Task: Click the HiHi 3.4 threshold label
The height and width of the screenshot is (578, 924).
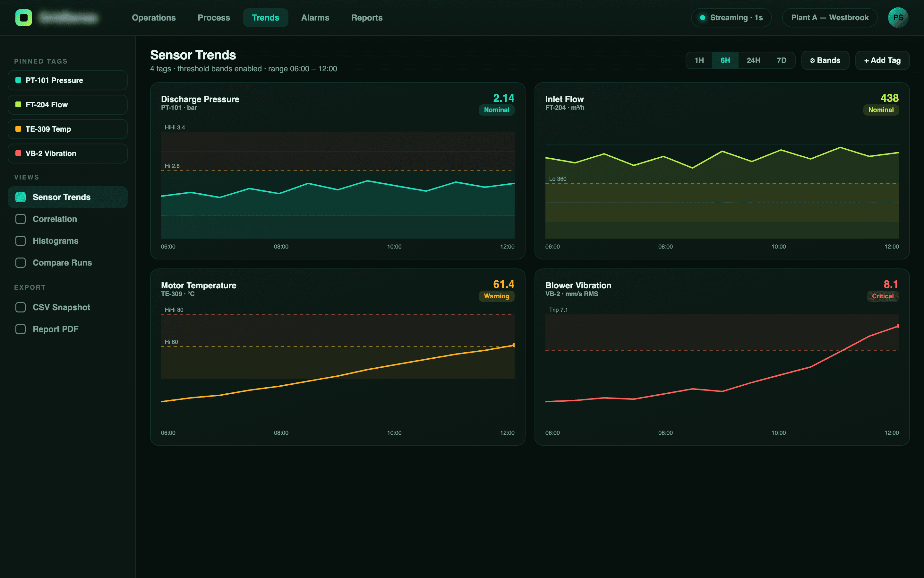Action: click(x=175, y=127)
